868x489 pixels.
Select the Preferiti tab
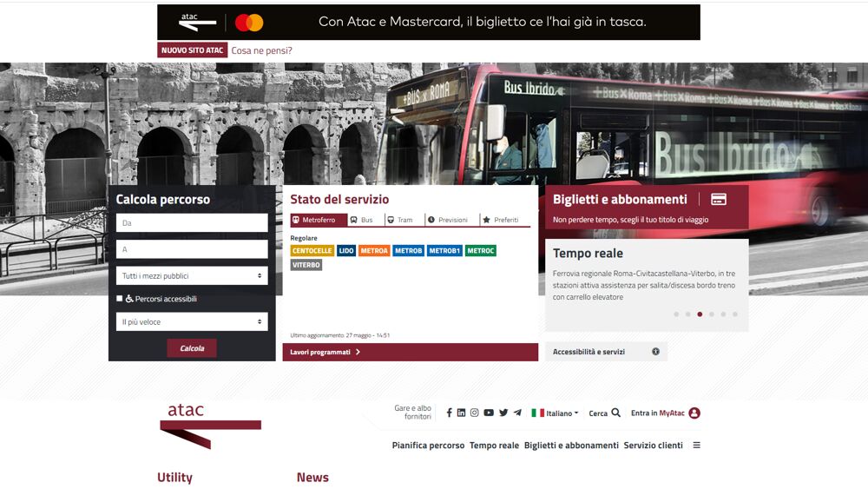click(501, 220)
